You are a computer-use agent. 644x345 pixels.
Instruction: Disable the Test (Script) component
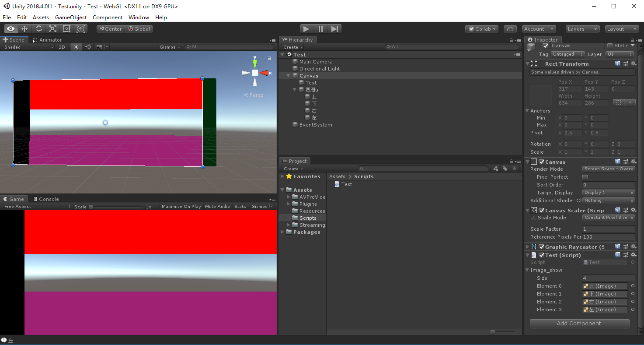tap(542, 255)
